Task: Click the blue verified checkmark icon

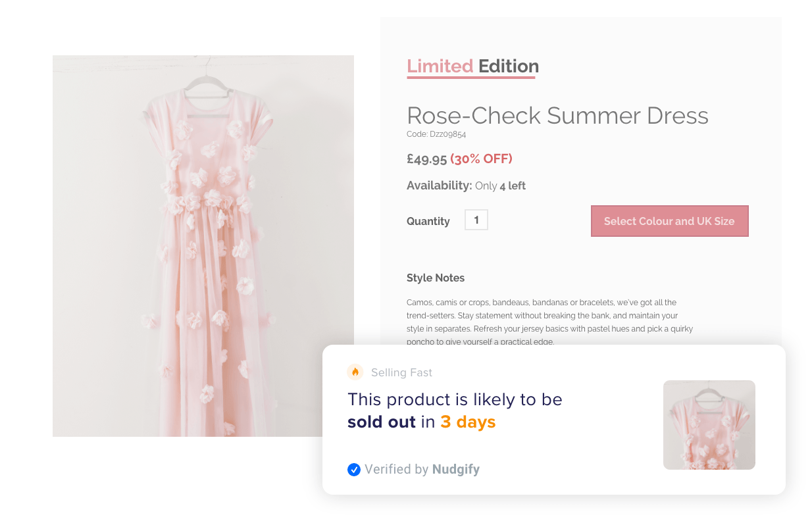Action: 354,470
